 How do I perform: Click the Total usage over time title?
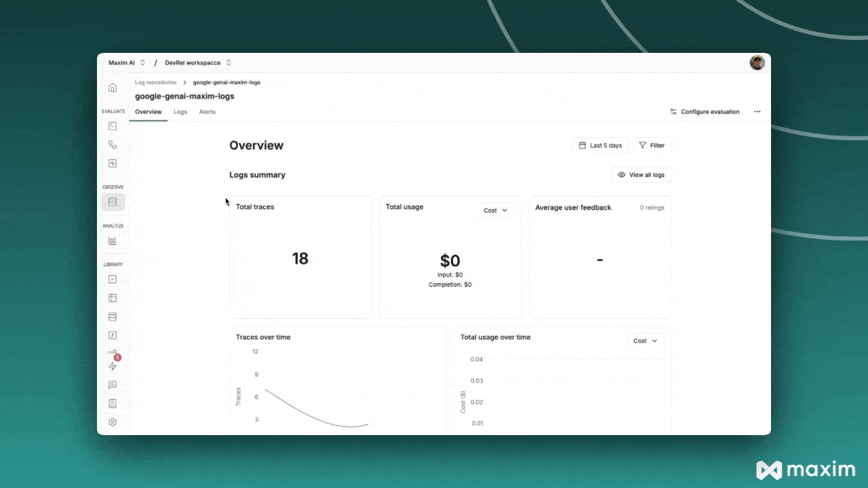point(496,337)
